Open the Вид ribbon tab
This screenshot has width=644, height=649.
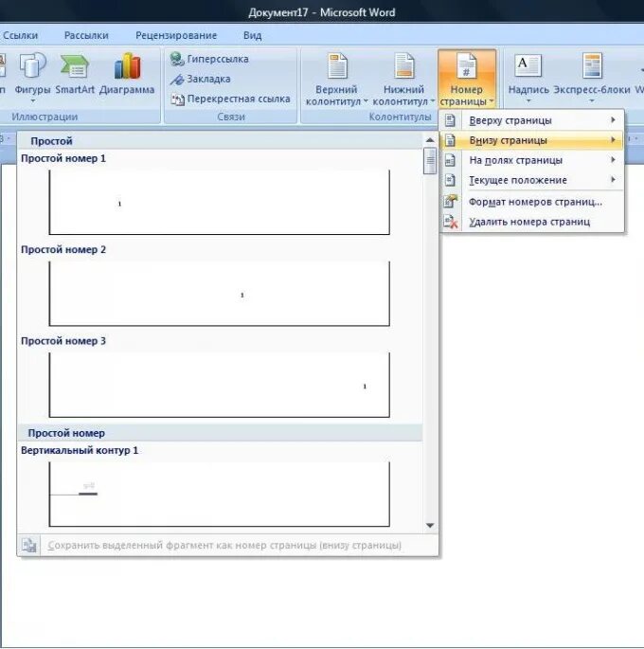[252, 36]
